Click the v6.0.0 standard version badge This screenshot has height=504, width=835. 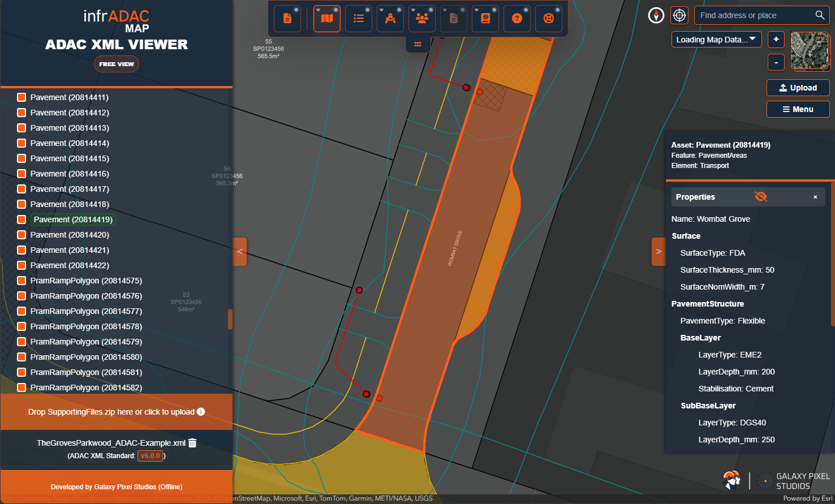(150, 456)
